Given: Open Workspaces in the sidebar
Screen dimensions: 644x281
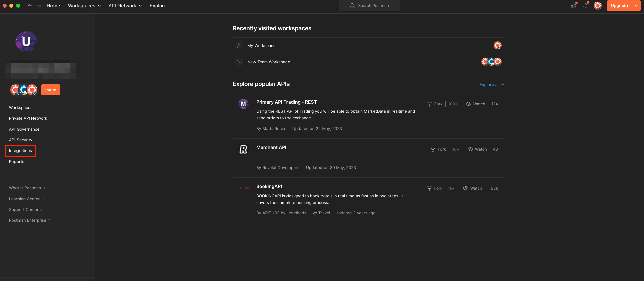Looking at the screenshot, I should tap(21, 108).
